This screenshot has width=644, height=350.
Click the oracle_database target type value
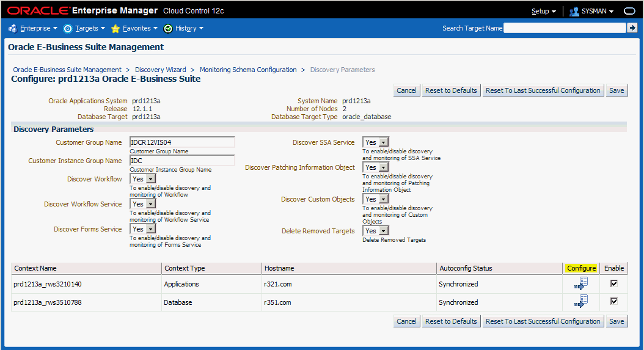(367, 117)
